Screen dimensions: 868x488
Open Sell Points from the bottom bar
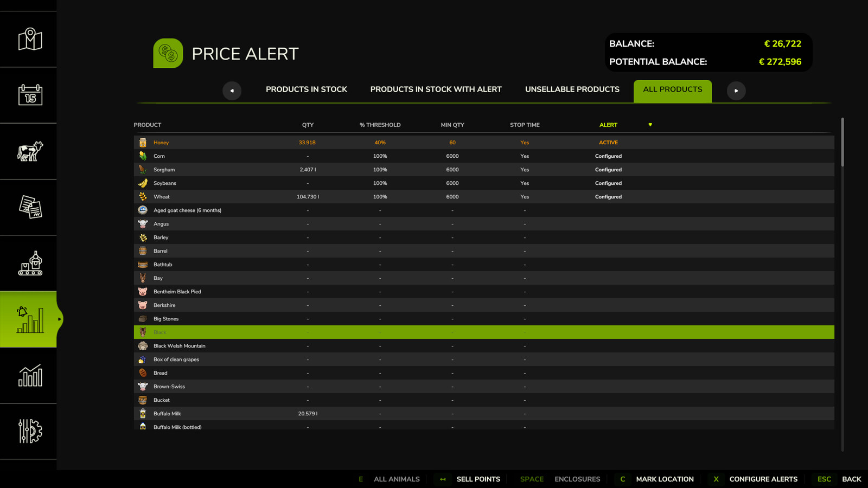[x=470, y=479]
